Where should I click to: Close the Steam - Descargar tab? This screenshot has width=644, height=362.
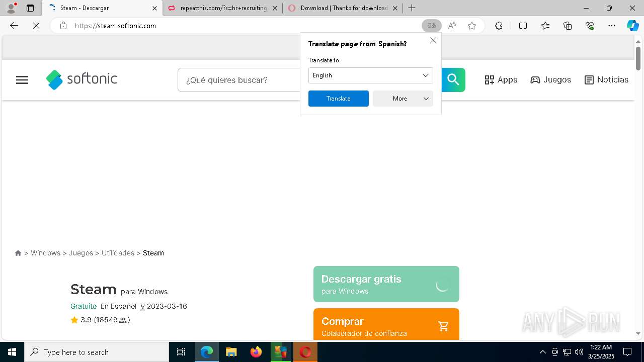(154, 8)
